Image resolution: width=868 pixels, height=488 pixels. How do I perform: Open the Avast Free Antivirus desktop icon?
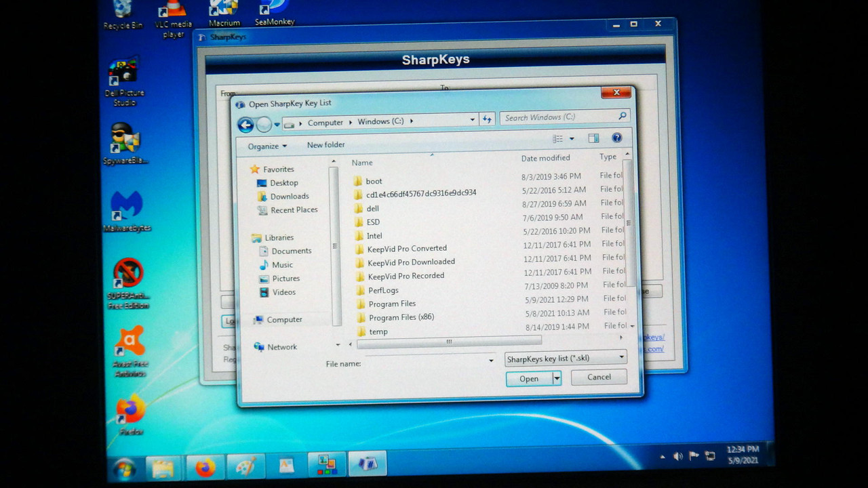[130, 351]
